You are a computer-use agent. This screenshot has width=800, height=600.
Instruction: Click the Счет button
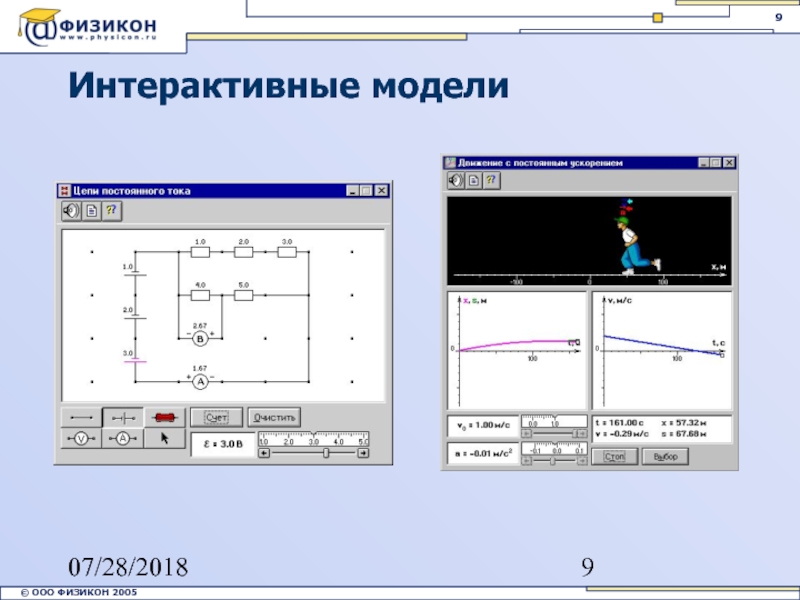[x=216, y=417]
